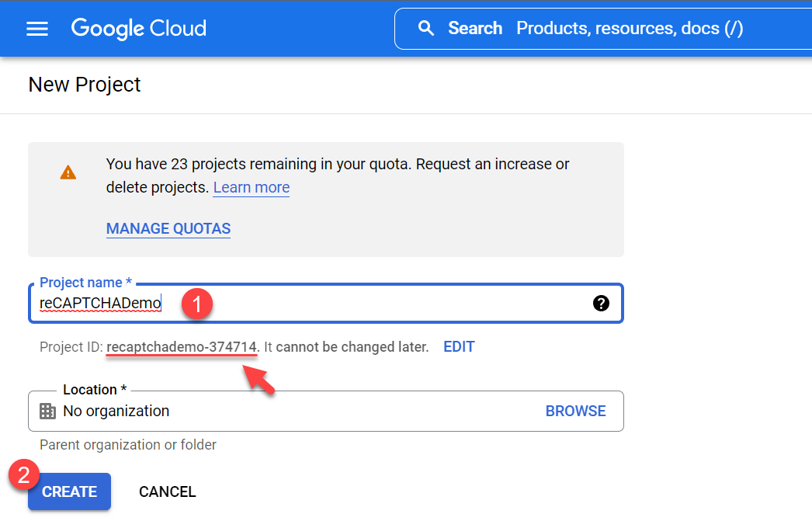Click into the Project name field
The image size is (812, 521).
point(326,303)
